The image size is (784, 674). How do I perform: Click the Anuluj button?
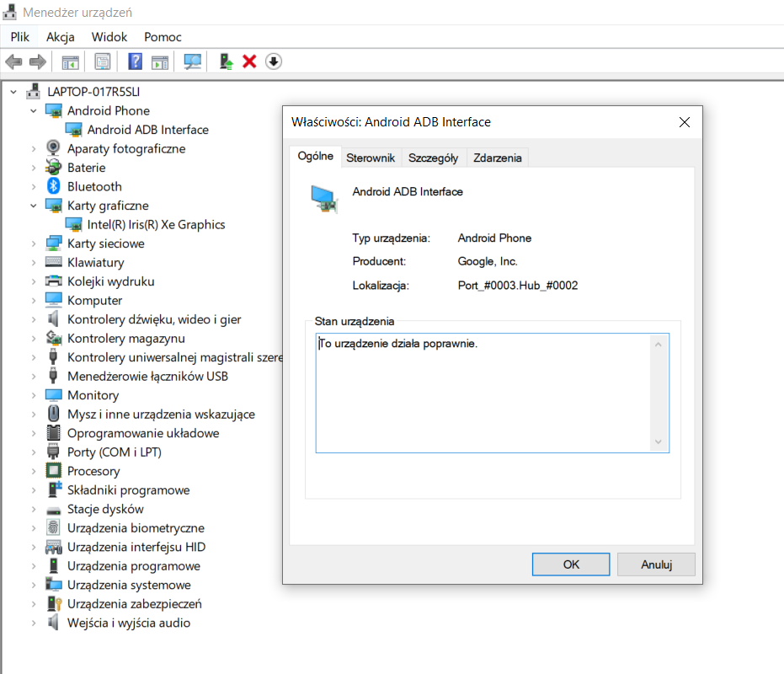(655, 564)
